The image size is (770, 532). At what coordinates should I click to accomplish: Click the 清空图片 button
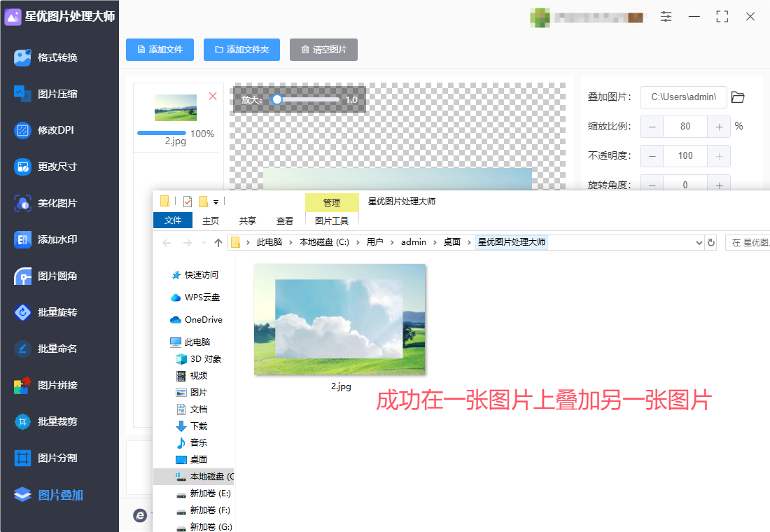[x=323, y=50]
